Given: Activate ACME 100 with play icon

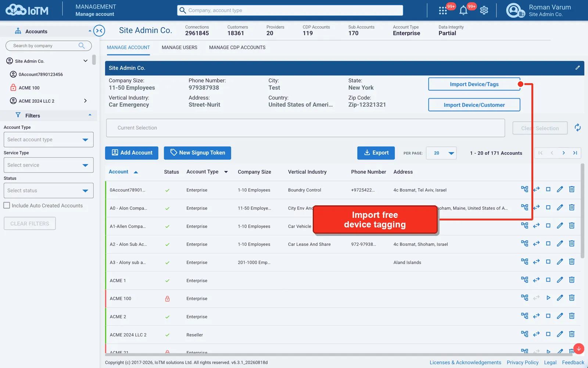Looking at the screenshot, I should click(x=548, y=298).
